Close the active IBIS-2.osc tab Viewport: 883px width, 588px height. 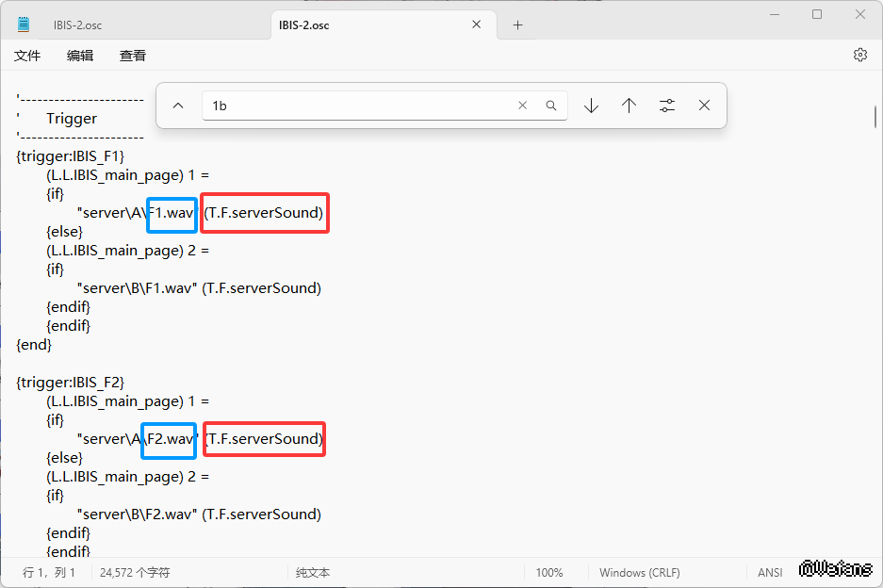click(479, 25)
